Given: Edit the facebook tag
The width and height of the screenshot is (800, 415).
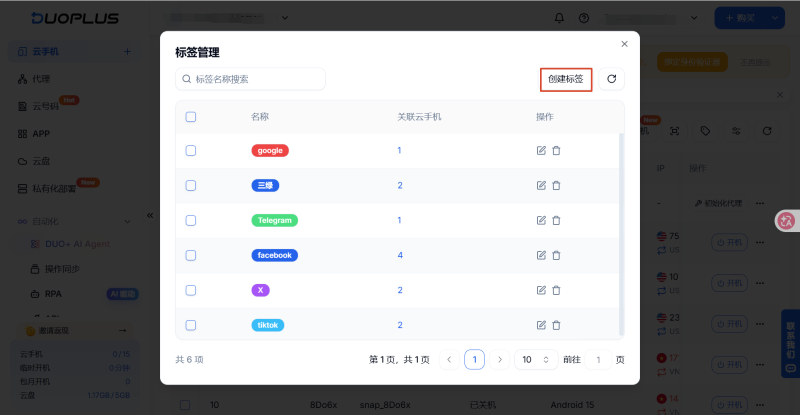Looking at the screenshot, I should coord(541,255).
